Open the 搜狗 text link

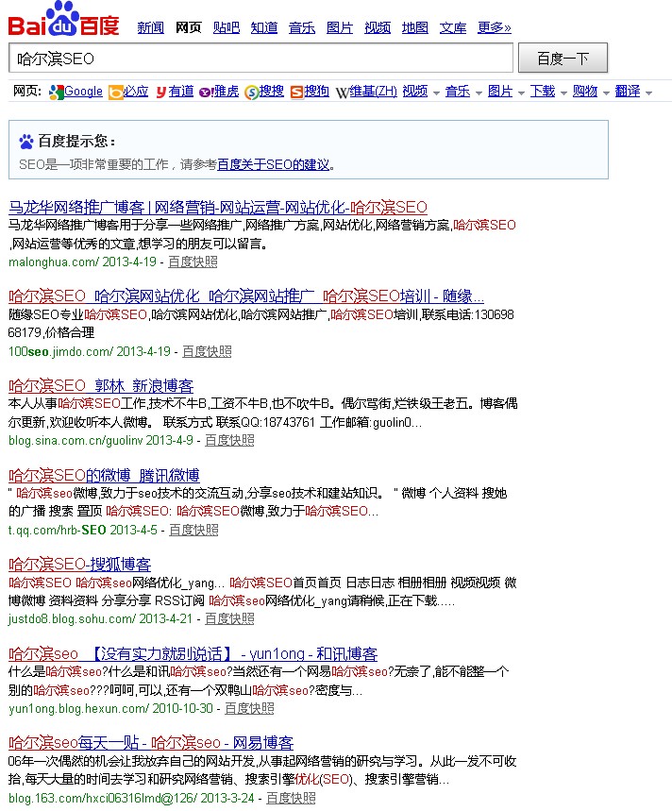[x=317, y=92]
